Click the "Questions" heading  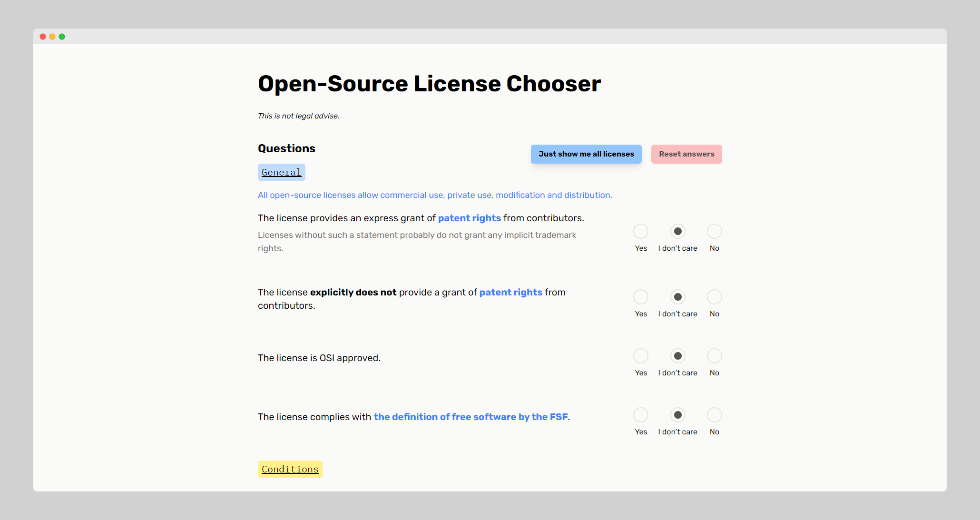pyautogui.click(x=286, y=148)
